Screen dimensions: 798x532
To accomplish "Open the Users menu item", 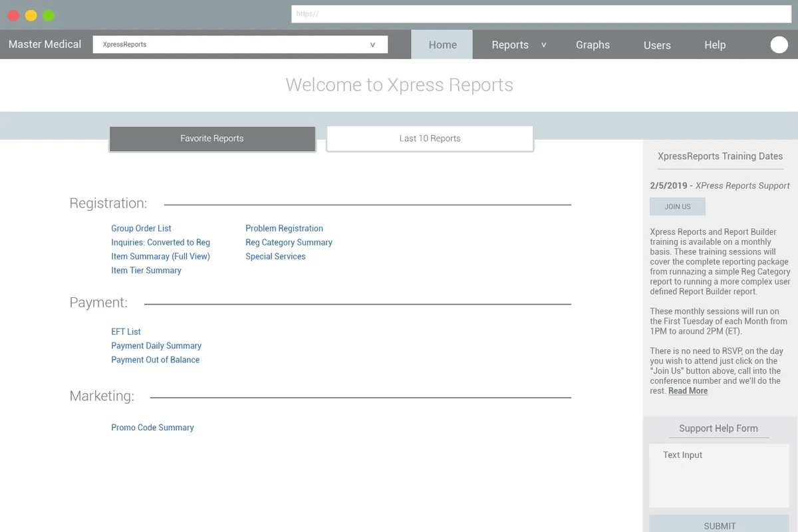I will point(657,45).
